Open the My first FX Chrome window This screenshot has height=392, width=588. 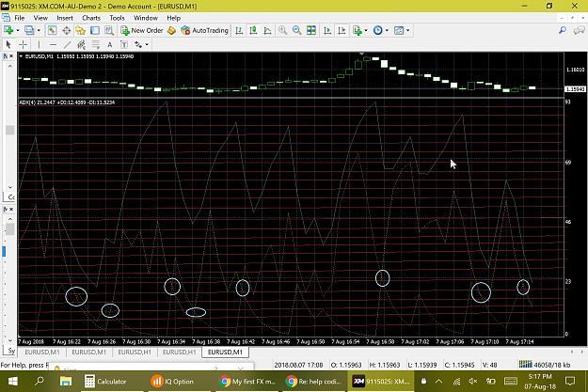point(247,382)
